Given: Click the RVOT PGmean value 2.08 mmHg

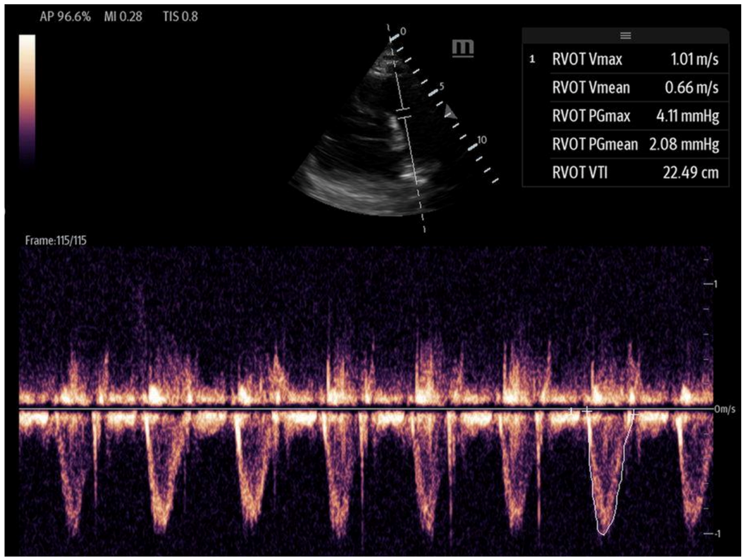Looking at the screenshot, I should [684, 144].
